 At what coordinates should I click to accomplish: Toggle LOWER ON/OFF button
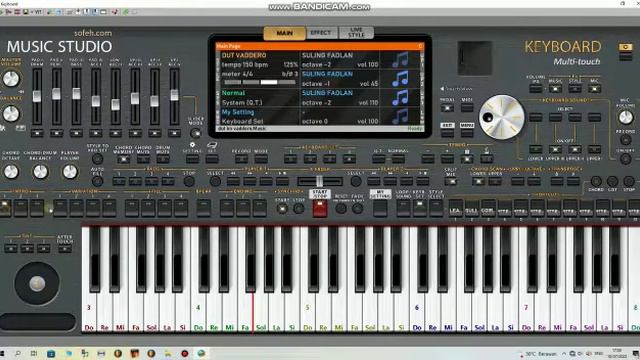coord(536,149)
